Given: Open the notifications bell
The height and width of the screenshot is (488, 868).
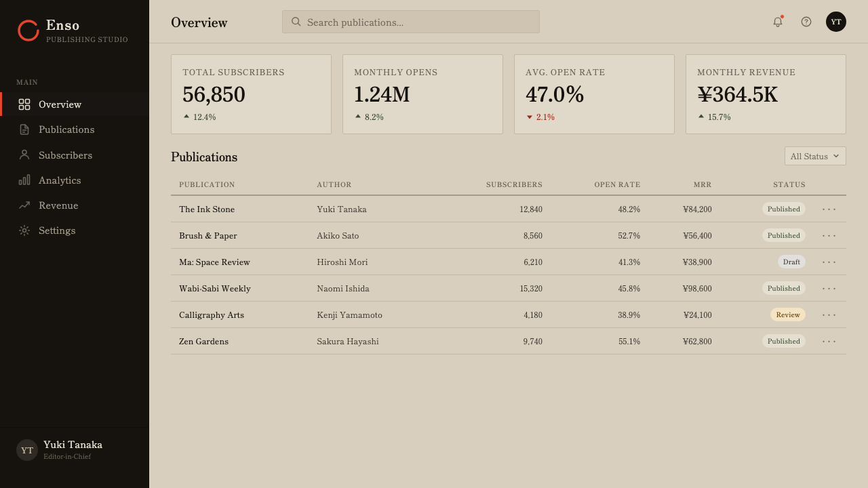Looking at the screenshot, I should point(778,22).
